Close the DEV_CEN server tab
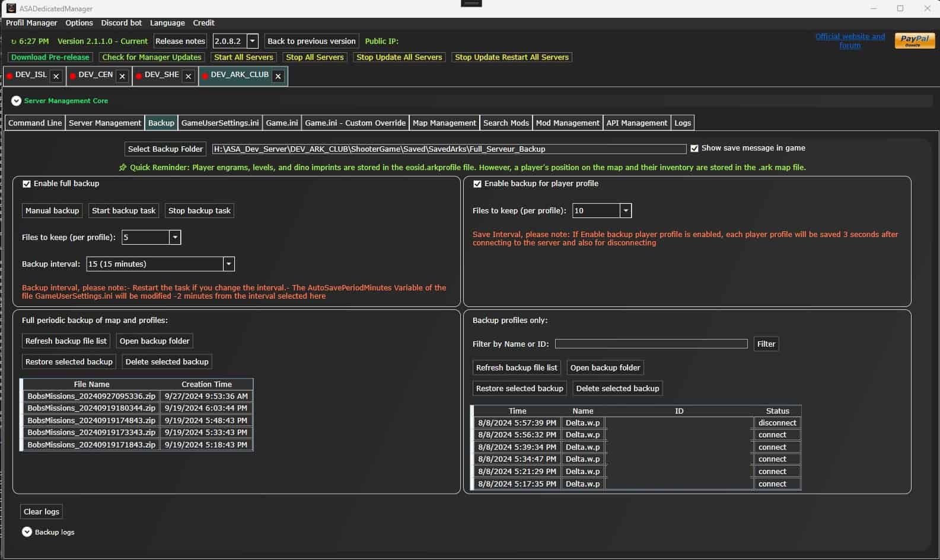This screenshot has width=940, height=560. (x=122, y=76)
